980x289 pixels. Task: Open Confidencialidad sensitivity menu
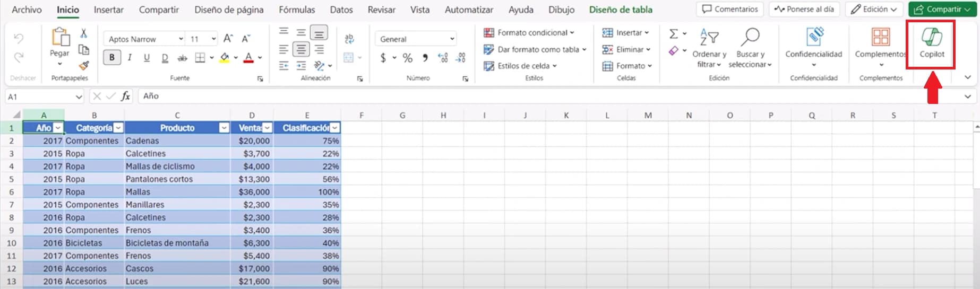pyautogui.click(x=813, y=47)
